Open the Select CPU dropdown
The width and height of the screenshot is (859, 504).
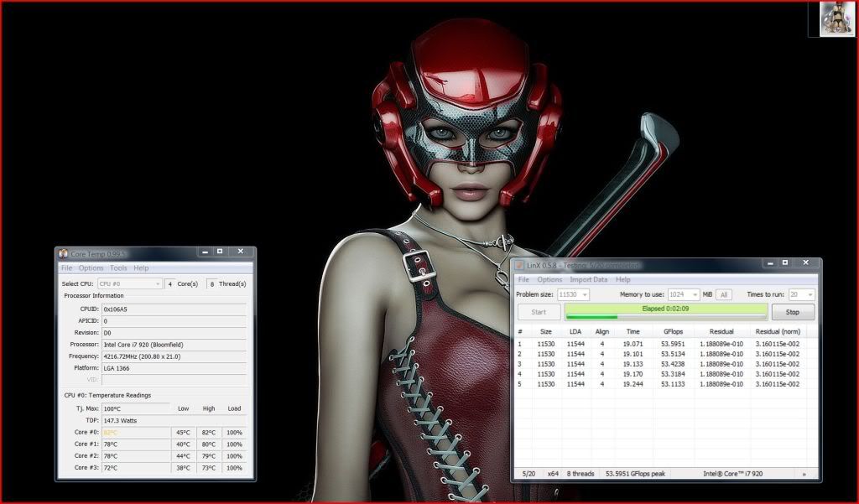tap(130, 283)
